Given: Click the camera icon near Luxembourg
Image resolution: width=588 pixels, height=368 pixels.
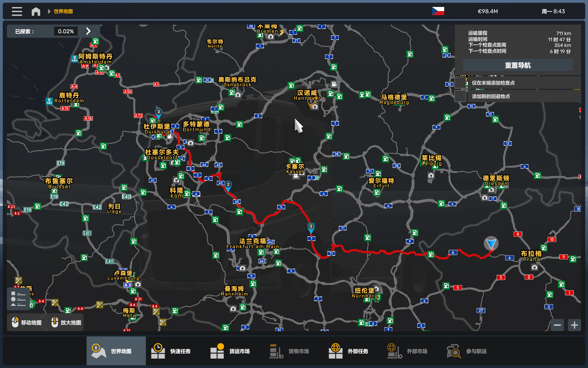Looking at the screenshot, I should click(138, 284).
